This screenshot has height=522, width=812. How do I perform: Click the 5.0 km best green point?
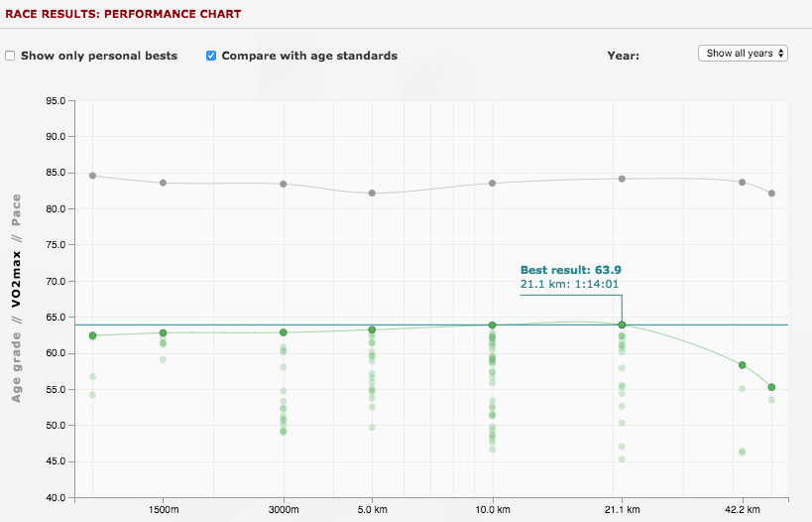point(372,329)
